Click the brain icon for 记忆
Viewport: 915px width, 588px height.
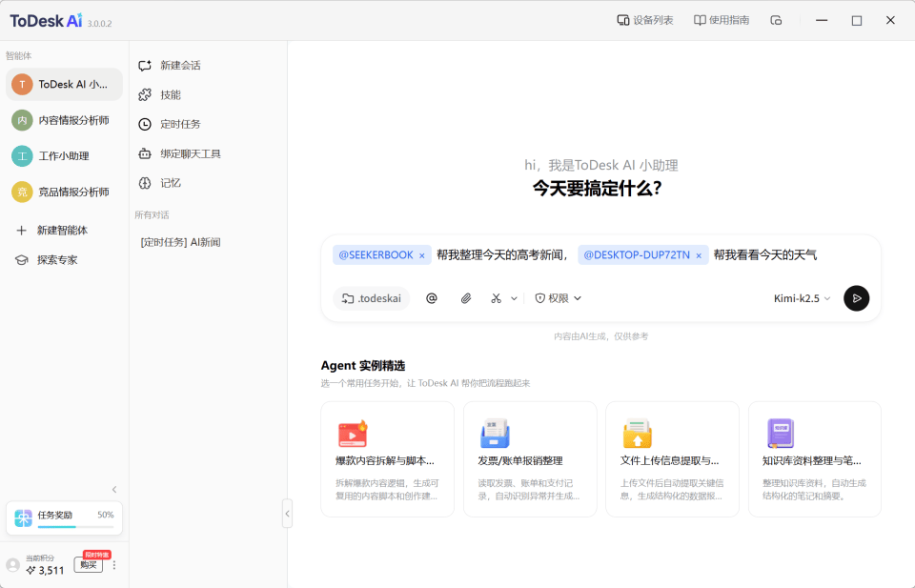tap(145, 183)
